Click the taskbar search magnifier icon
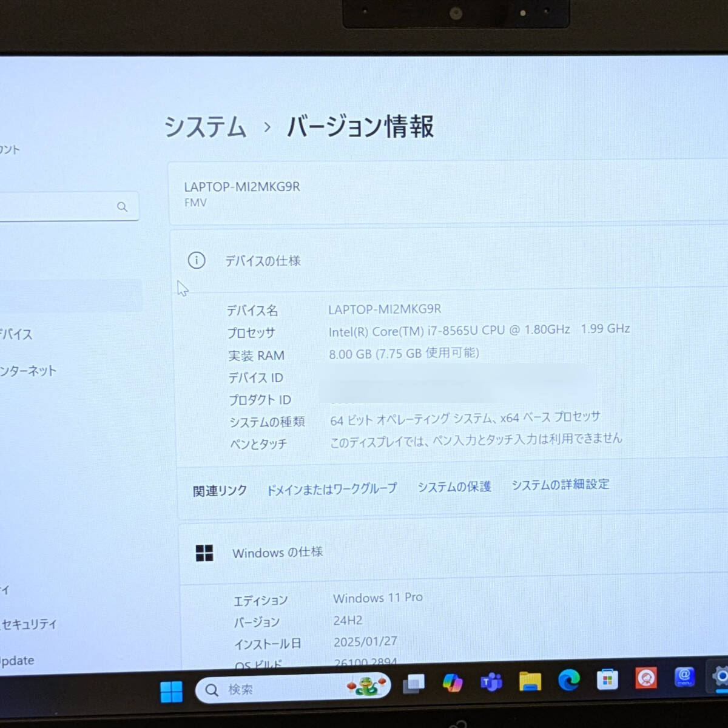This screenshot has height=728, width=728. click(212, 690)
